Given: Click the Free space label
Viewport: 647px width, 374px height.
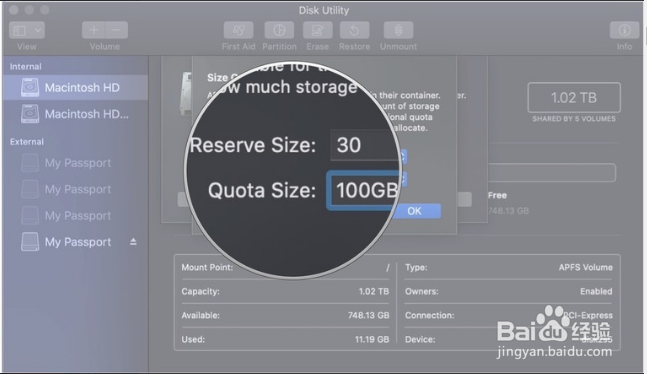Looking at the screenshot, I should point(497,195).
